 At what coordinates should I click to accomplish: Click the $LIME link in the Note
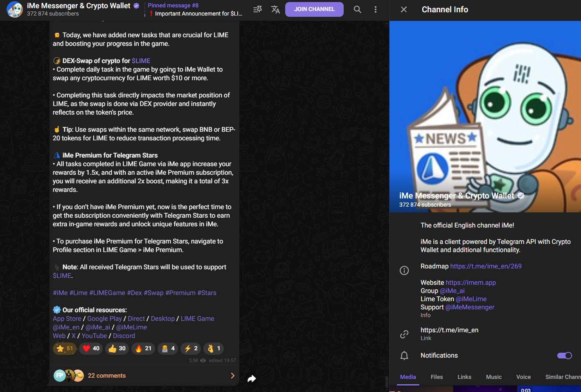pyautogui.click(x=62, y=276)
